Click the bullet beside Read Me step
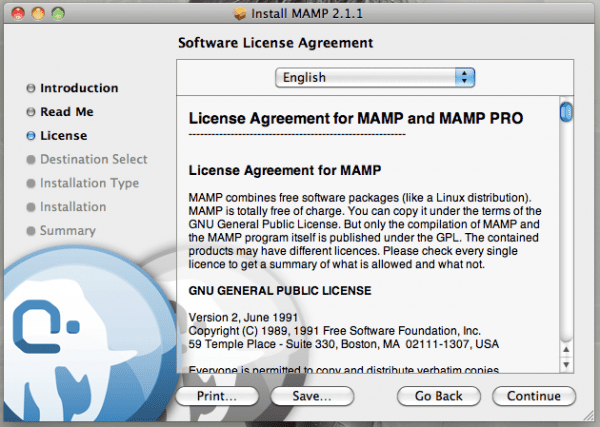 (31, 112)
